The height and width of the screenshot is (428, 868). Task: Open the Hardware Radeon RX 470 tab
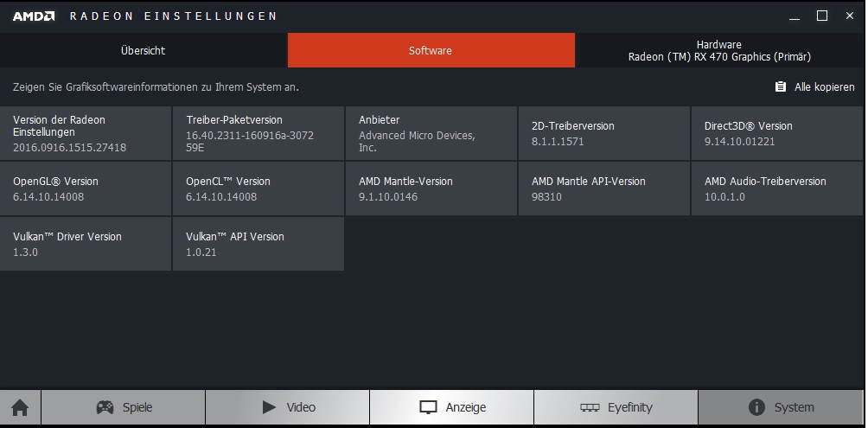tap(719, 50)
